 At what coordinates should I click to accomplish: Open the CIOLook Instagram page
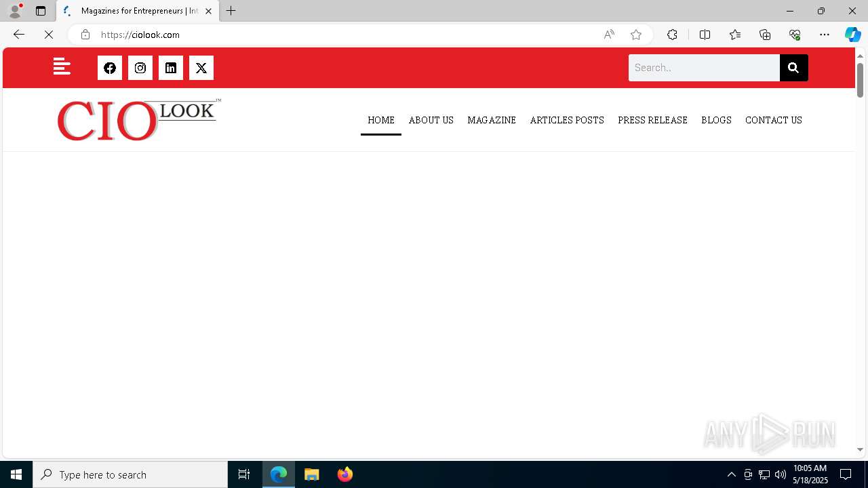point(140,68)
